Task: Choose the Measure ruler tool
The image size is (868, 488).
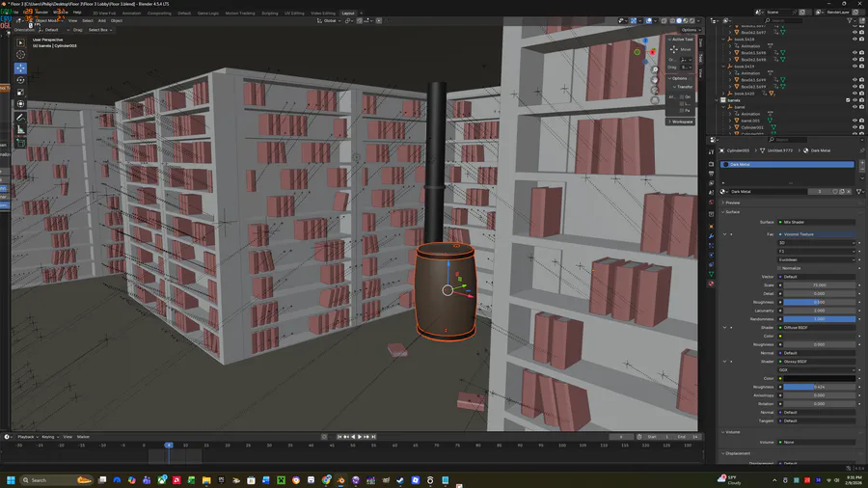Action: point(20,129)
